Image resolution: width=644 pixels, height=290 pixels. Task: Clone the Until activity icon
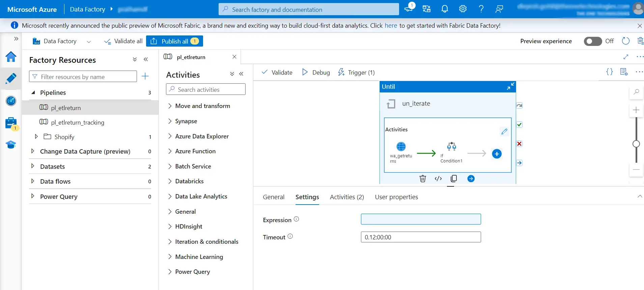tap(454, 179)
